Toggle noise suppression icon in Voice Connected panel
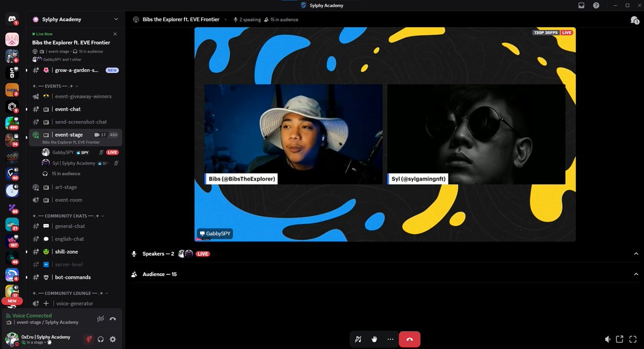The width and height of the screenshot is (644, 349). pyautogui.click(x=100, y=318)
